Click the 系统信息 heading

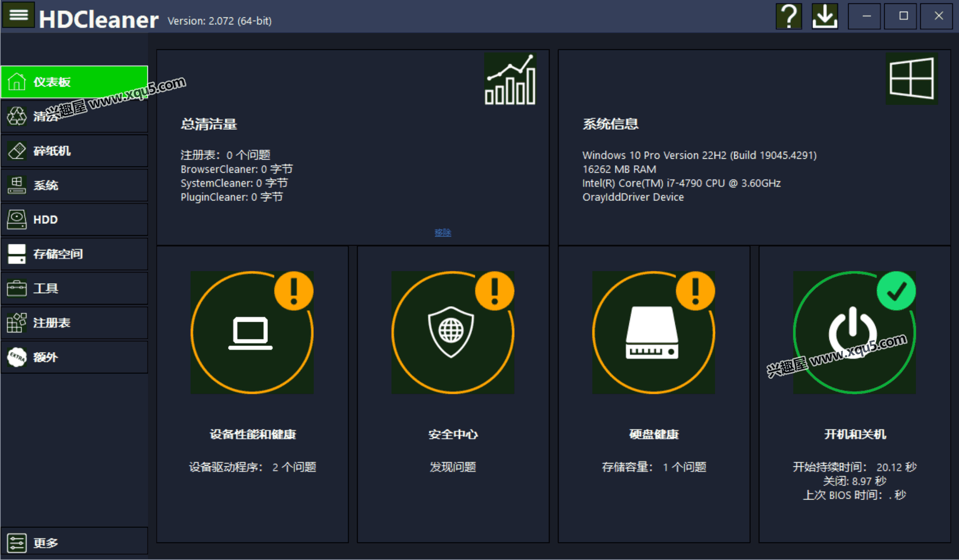pyautogui.click(x=611, y=124)
